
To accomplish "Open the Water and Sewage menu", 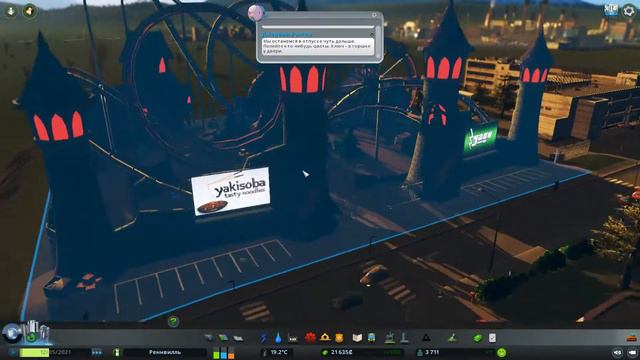I will point(278,338).
